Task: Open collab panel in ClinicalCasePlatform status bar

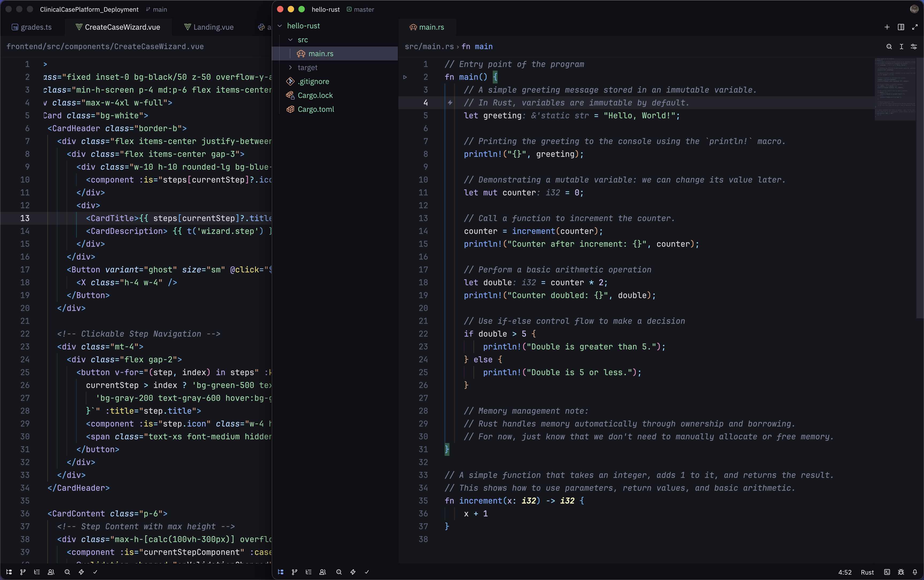Action: click(51, 572)
